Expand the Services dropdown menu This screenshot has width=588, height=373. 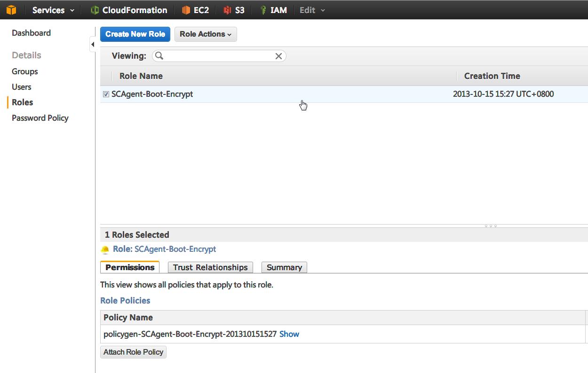[53, 10]
